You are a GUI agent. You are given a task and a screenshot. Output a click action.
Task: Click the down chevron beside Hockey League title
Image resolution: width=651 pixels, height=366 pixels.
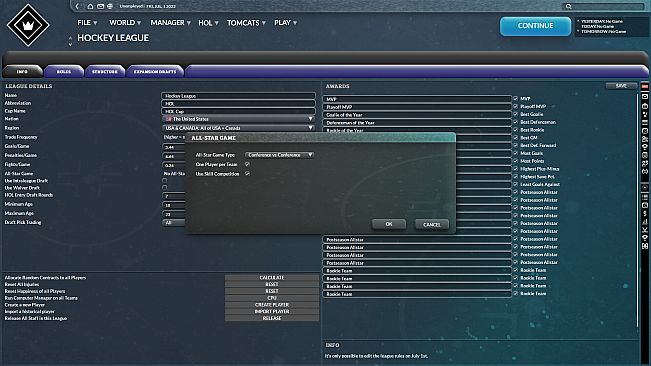pos(70,44)
